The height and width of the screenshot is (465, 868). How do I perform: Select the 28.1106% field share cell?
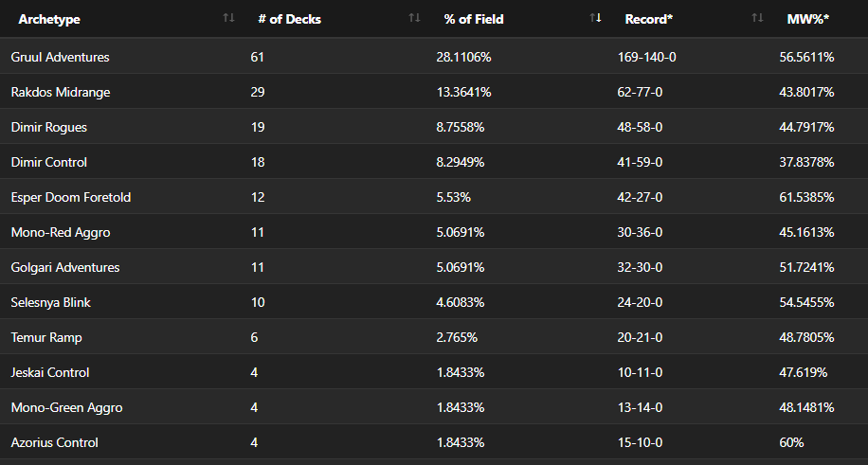pyautogui.click(x=463, y=58)
